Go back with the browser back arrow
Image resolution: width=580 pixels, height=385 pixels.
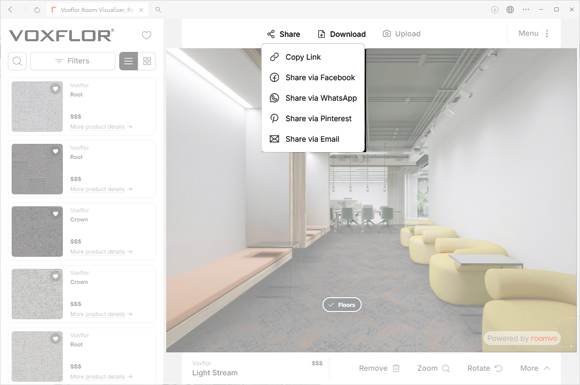tap(10, 10)
